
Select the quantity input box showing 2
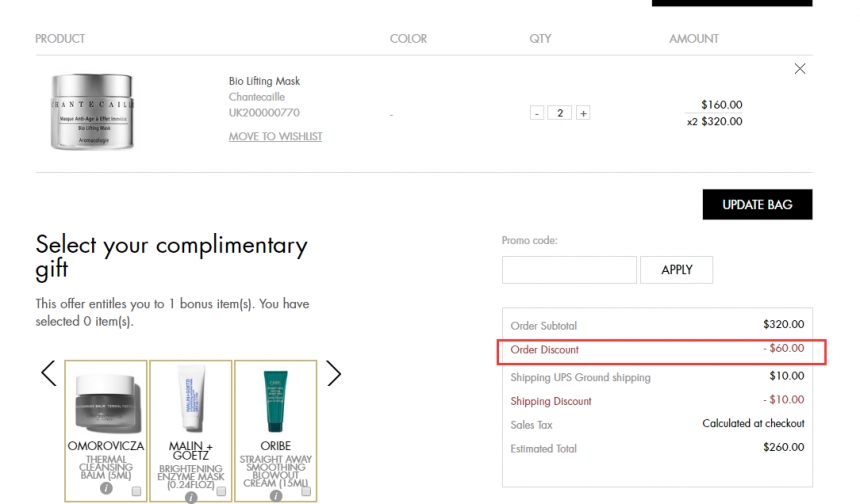tap(560, 113)
